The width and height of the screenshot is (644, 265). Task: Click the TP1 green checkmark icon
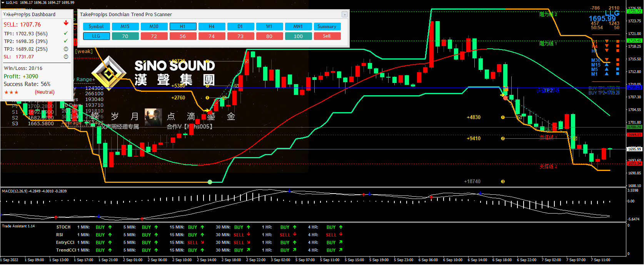pos(66,33)
